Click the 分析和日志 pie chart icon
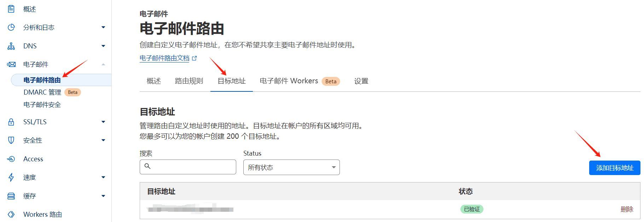Viewport: 644px width, 222px height. (x=11, y=27)
